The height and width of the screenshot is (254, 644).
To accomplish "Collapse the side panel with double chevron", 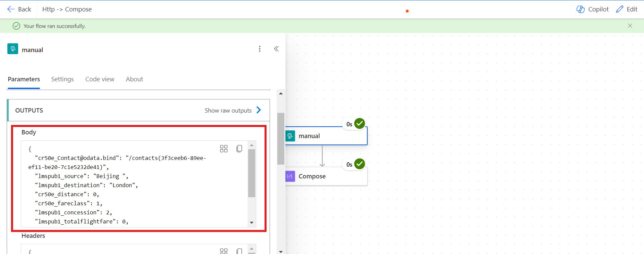I will point(276,49).
